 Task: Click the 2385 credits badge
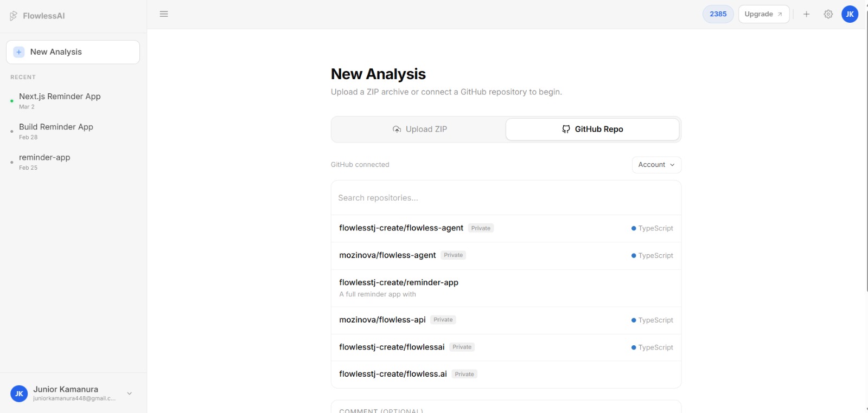pyautogui.click(x=718, y=14)
